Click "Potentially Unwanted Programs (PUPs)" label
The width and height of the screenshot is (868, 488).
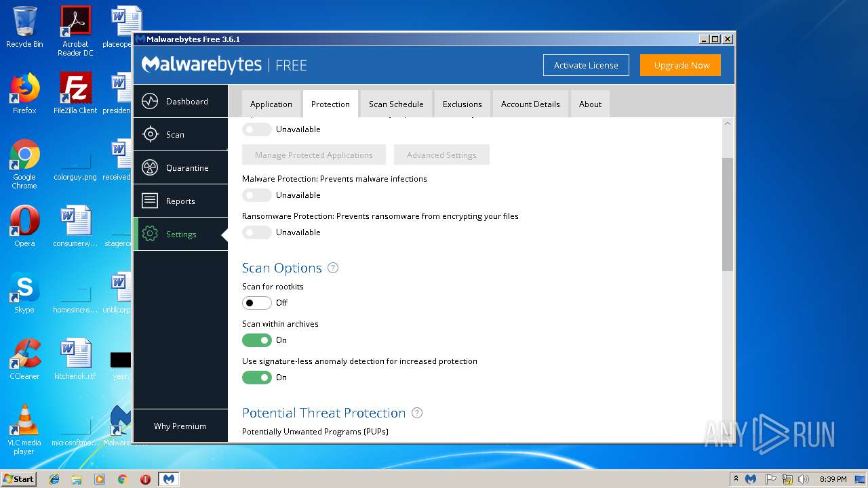[x=315, y=431]
